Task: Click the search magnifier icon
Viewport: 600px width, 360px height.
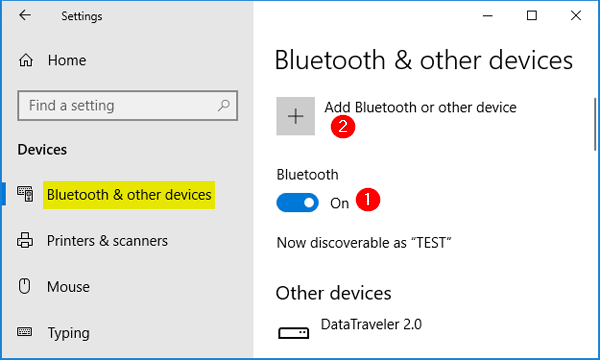Action: 223,105
